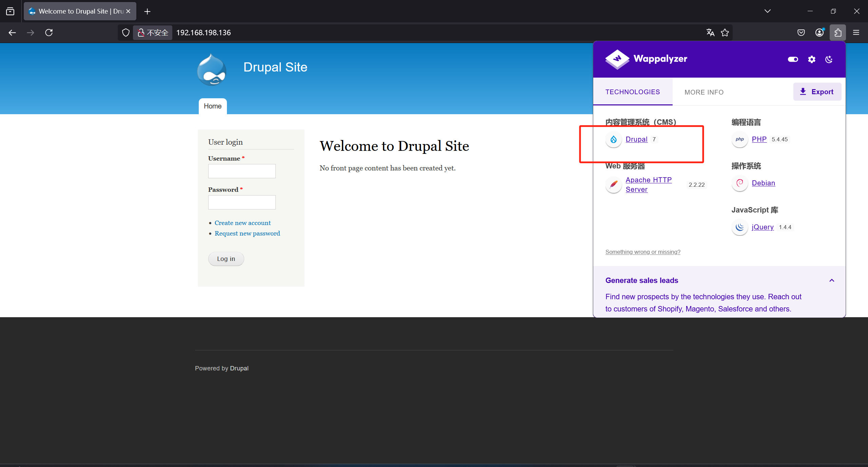Toggle Wappalyzer dark mode moon icon
The height and width of the screenshot is (467, 868).
coord(829,59)
